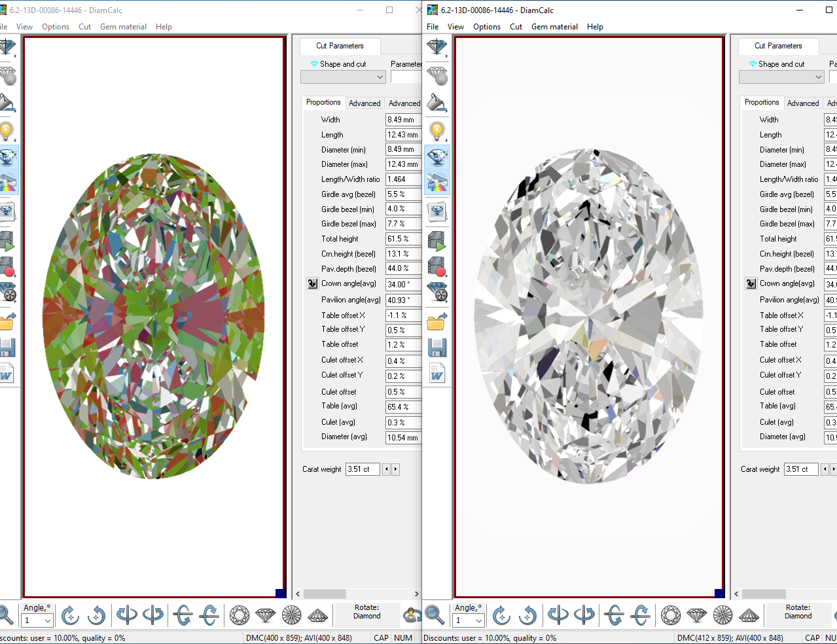The width and height of the screenshot is (837, 644).
Task: Click the diamond photo snapshot icon in right window
Action: point(437,211)
